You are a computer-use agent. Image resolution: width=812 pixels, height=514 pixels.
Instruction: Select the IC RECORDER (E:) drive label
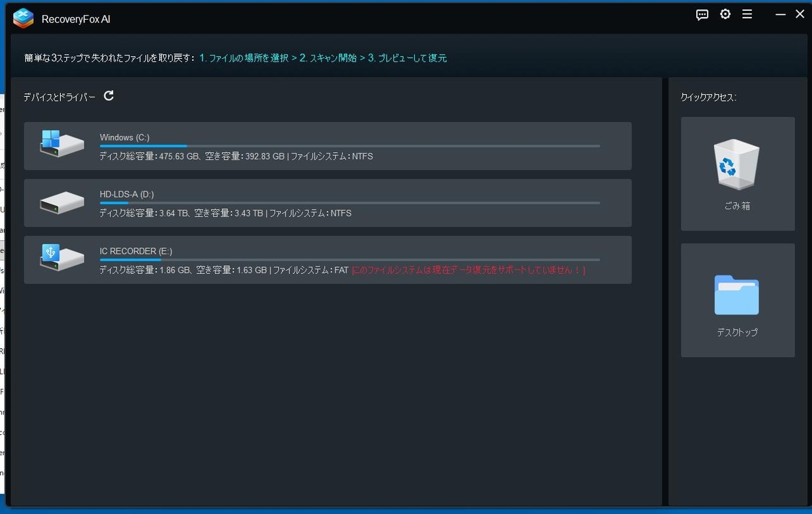pos(136,251)
